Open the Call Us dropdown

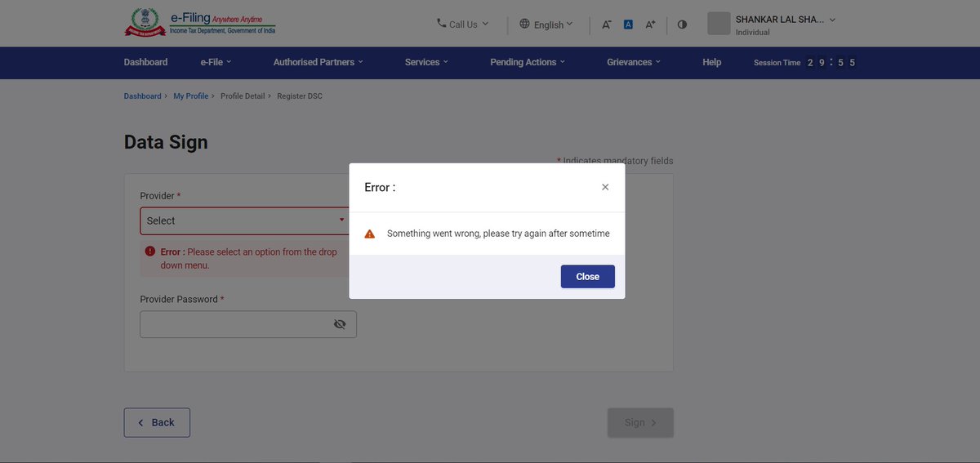point(463,24)
